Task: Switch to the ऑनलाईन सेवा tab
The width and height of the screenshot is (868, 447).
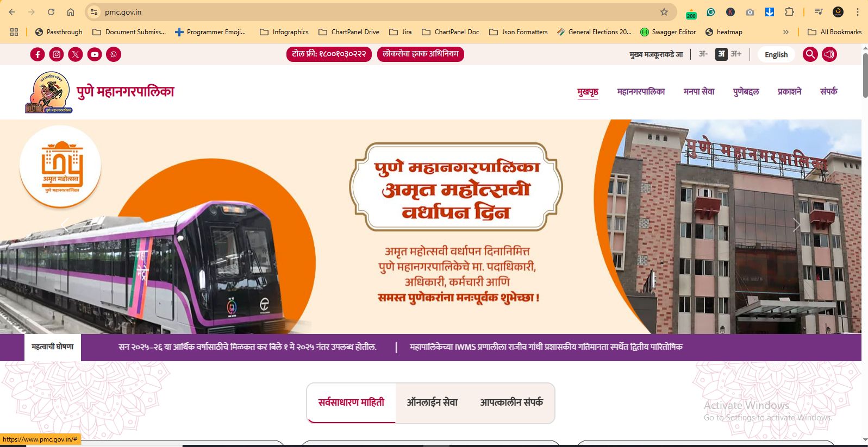Action: point(432,402)
